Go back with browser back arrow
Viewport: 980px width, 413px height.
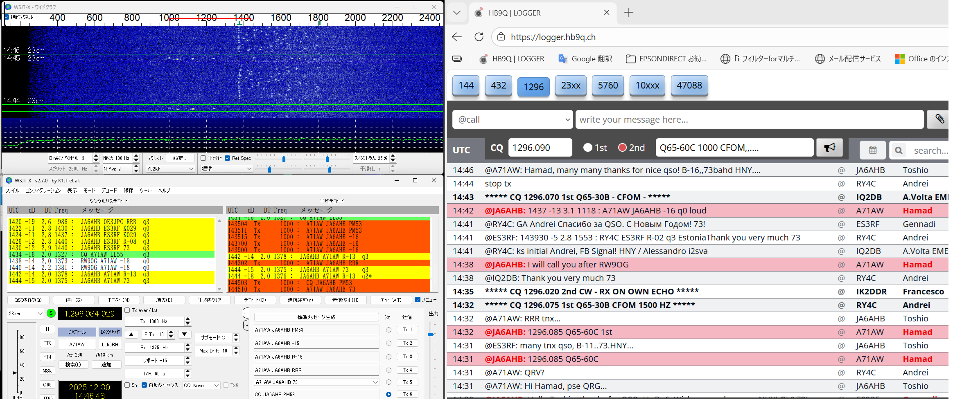click(457, 37)
